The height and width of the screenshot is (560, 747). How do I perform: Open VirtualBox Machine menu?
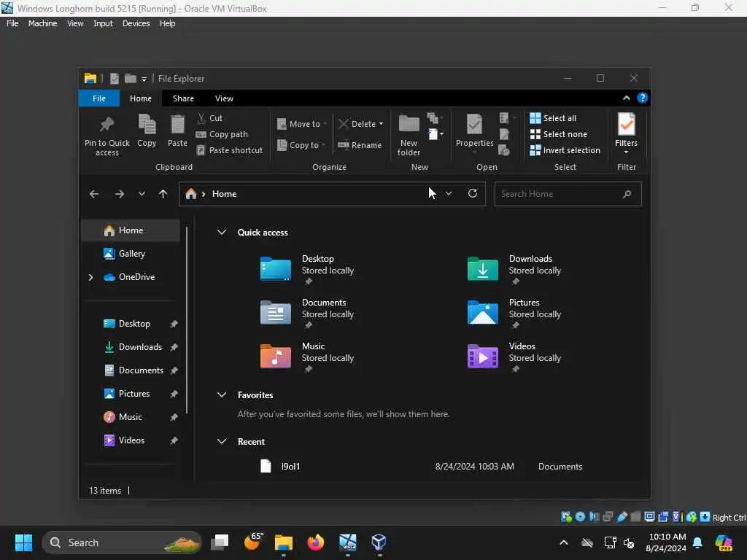(43, 23)
